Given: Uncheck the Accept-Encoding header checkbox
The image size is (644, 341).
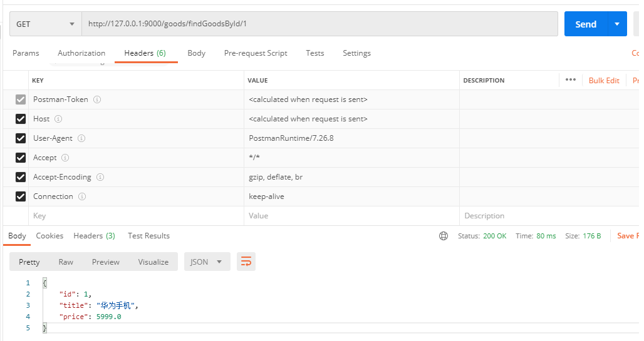Looking at the screenshot, I should click(21, 177).
